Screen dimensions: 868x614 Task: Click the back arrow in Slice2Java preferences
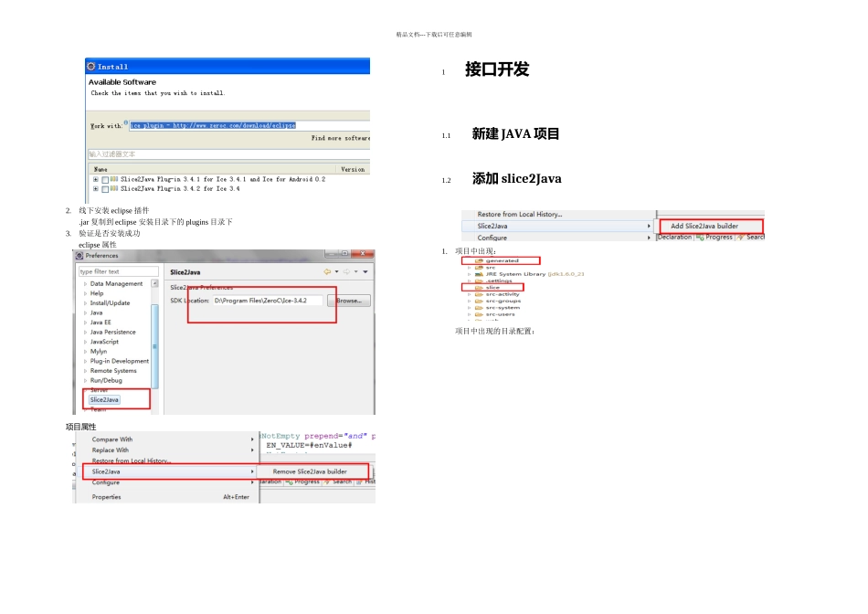coord(327,272)
